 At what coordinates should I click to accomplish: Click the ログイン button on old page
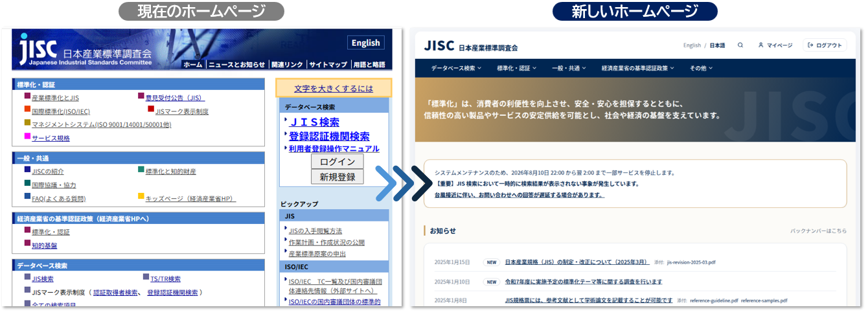(x=337, y=161)
